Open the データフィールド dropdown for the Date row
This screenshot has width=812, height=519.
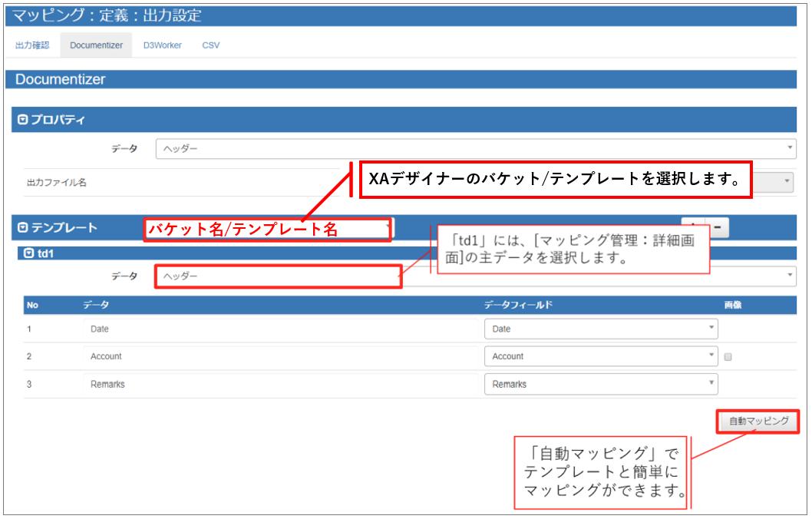pos(713,328)
